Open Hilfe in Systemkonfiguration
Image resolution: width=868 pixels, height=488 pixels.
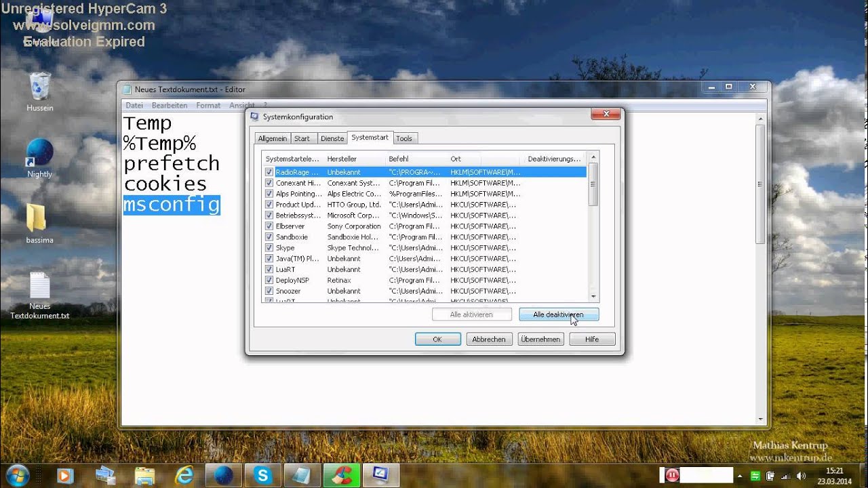click(592, 339)
